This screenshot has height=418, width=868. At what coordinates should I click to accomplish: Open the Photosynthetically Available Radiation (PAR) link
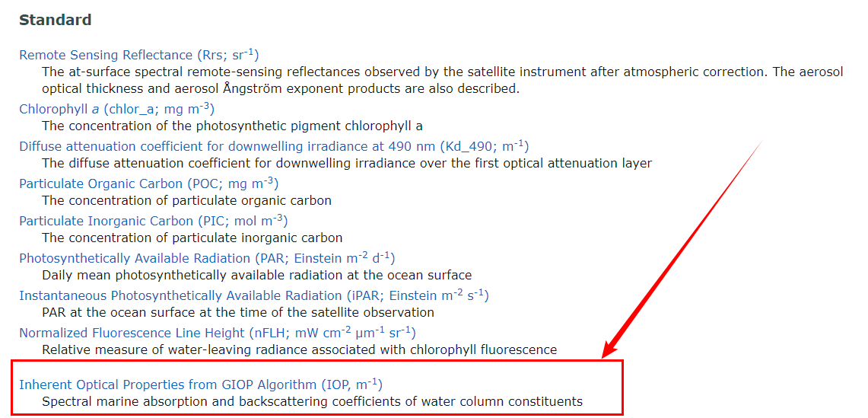[207, 258]
